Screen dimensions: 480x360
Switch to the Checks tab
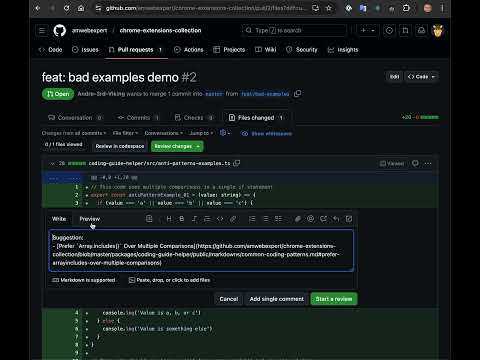tap(194, 118)
